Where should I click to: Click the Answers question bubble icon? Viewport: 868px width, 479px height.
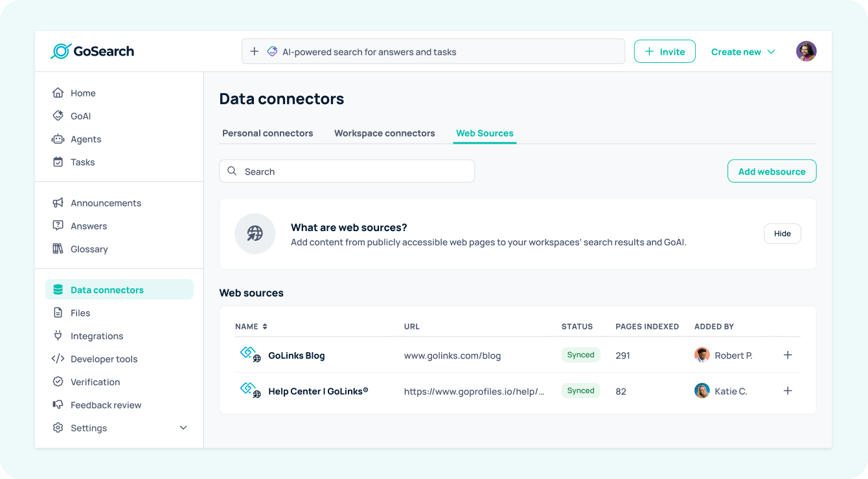[58, 226]
